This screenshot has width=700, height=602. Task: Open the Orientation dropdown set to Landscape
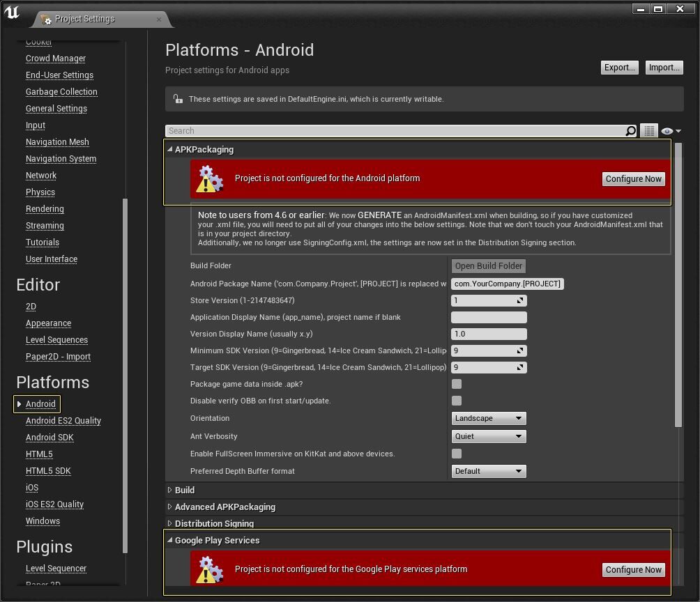click(488, 418)
